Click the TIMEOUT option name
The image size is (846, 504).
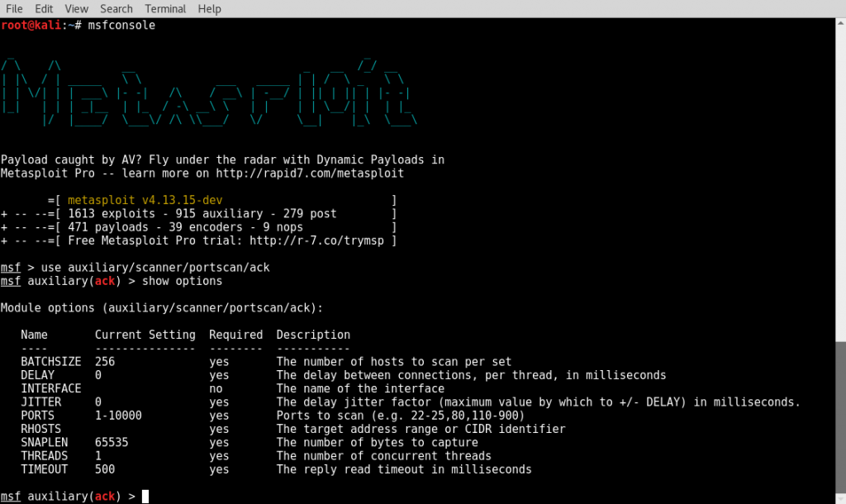pyautogui.click(x=45, y=469)
